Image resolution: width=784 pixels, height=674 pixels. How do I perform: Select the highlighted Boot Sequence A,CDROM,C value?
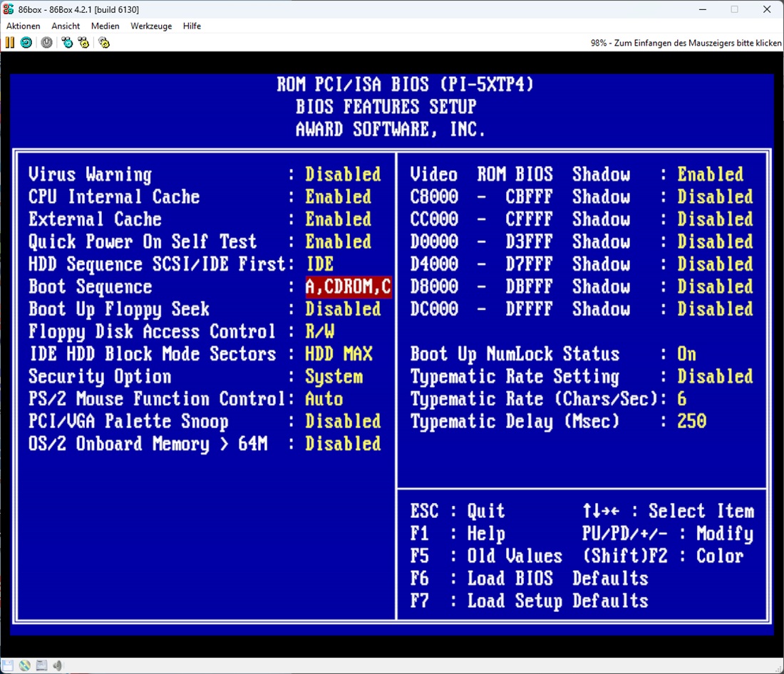pos(348,286)
